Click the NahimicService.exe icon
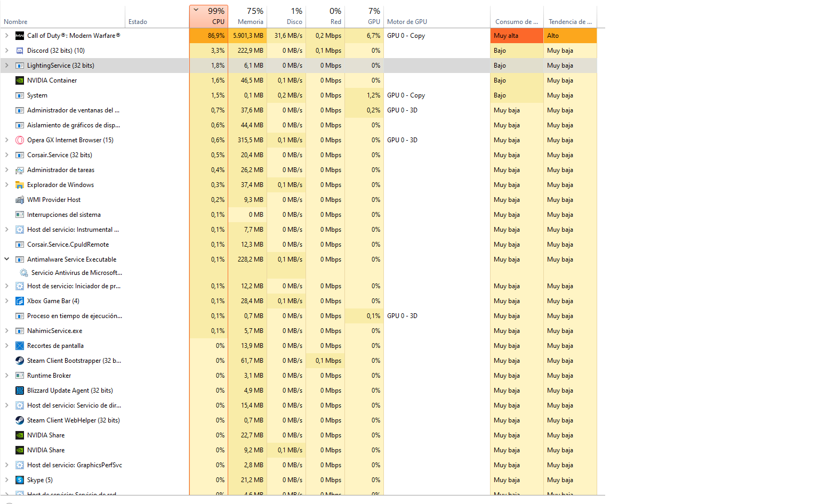 tap(20, 331)
